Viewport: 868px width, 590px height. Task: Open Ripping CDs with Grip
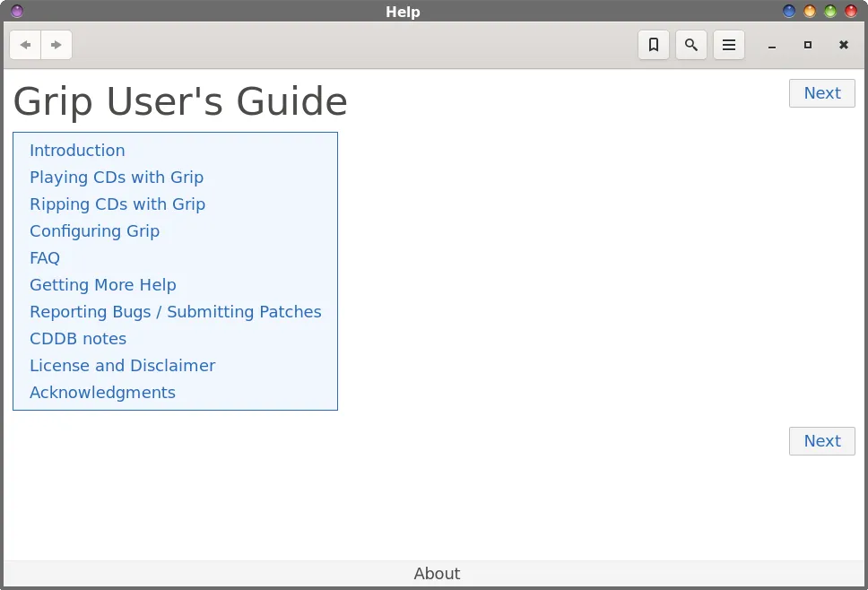pyautogui.click(x=117, y=204)
